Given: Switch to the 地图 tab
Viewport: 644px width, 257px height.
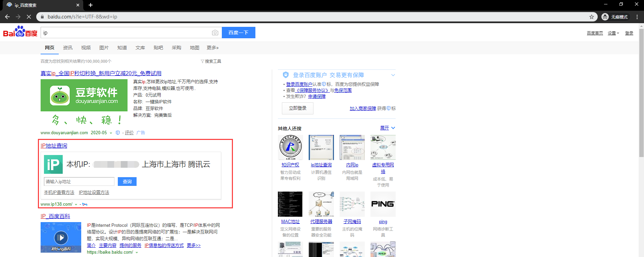Looking at the screenshot, I should [x=195, y=48].
